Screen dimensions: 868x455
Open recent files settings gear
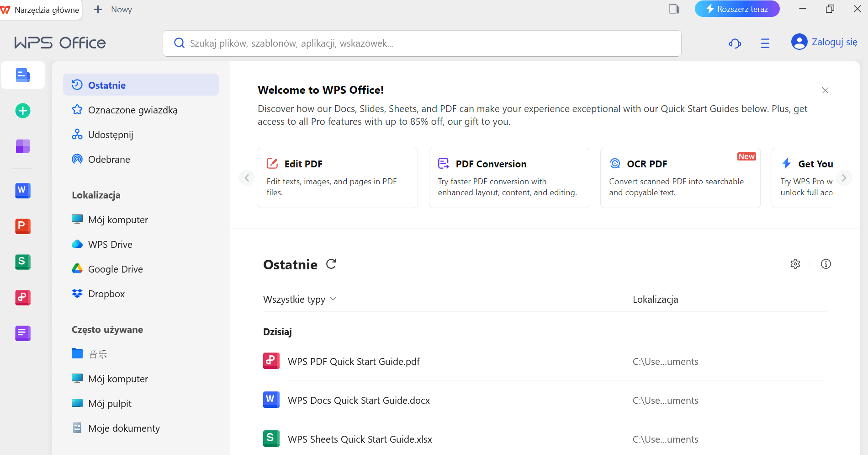pos(795,264)
